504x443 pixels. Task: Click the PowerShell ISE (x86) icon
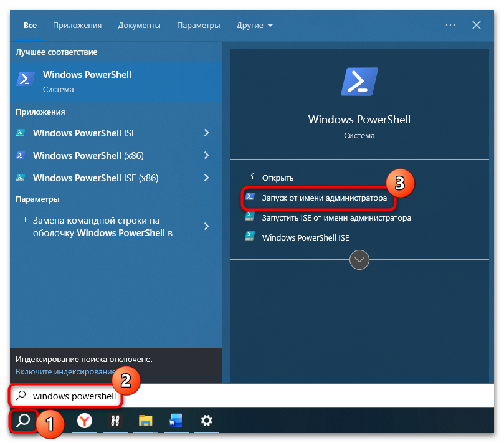[21, 178]
